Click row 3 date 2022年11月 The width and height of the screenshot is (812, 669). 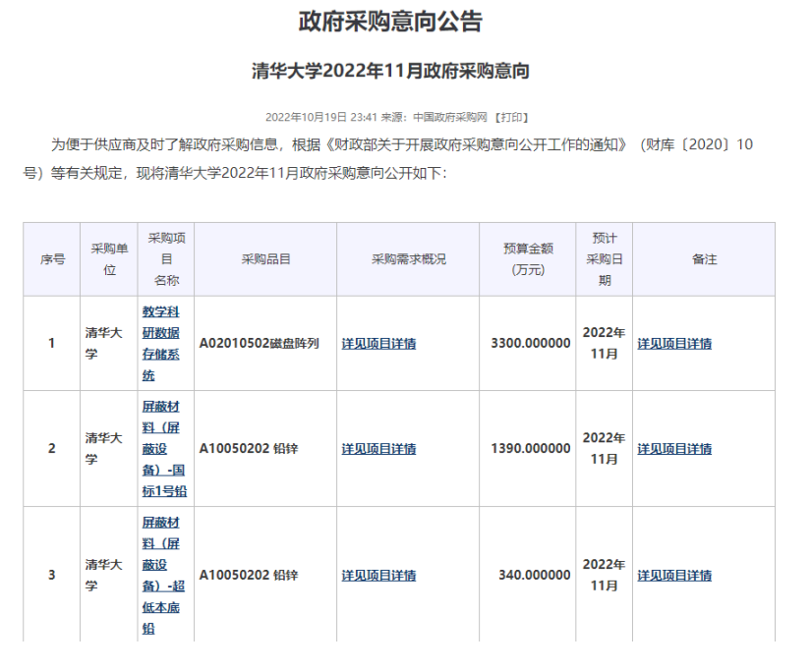(x=605, y=575)
